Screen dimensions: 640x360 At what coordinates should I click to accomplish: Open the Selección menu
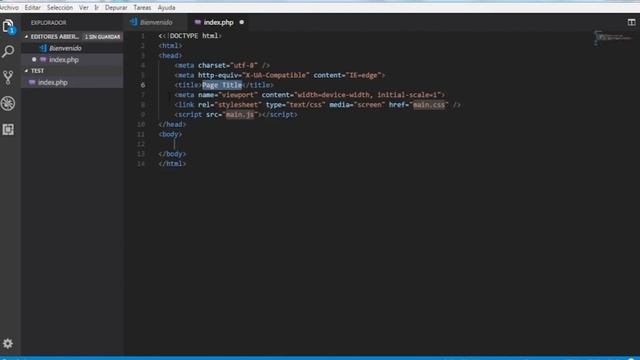tap(60, 7)
